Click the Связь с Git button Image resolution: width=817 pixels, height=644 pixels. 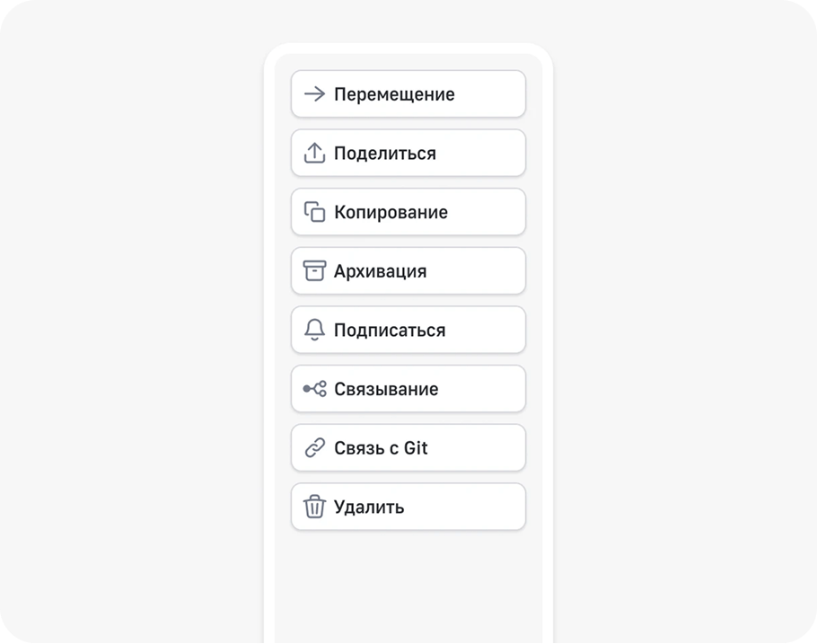(x=408, y=447)
